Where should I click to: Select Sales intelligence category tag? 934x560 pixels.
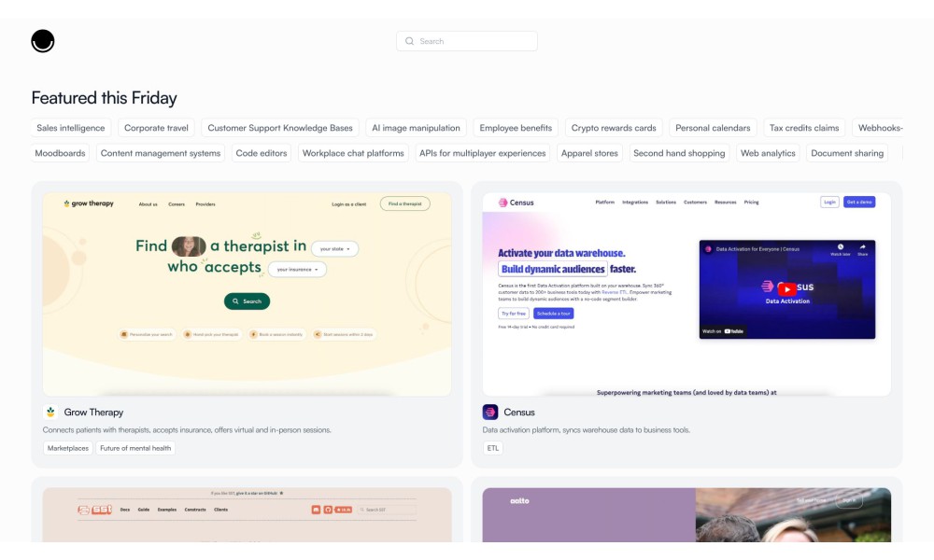(70, 128)
